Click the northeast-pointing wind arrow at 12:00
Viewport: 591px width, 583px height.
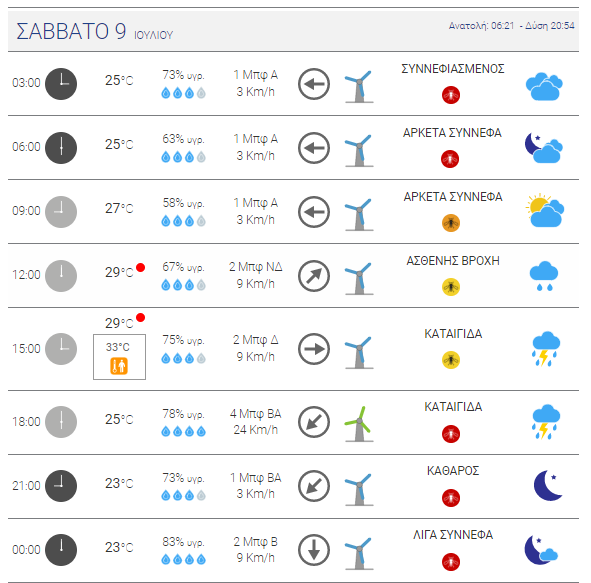click(314, 276)
